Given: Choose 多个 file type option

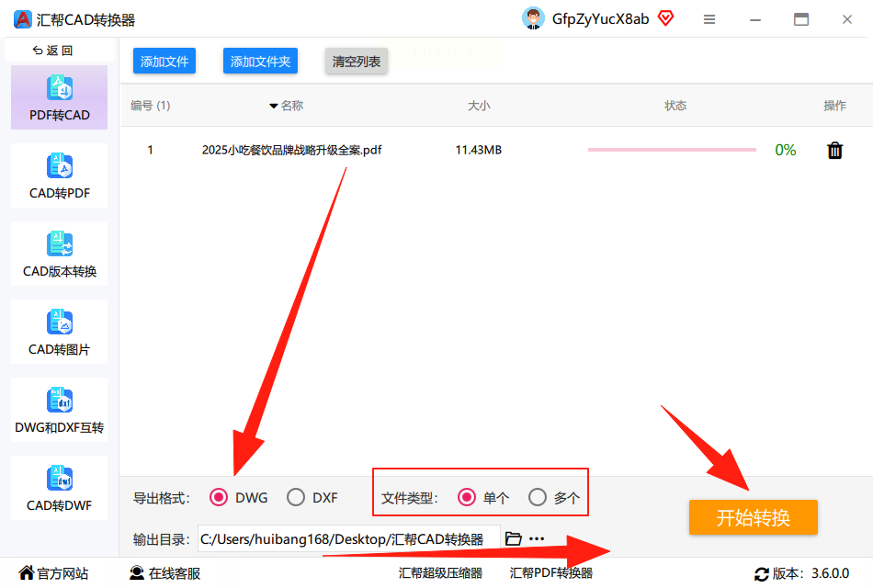Looking at the screenshot, I should click(538, 497).
